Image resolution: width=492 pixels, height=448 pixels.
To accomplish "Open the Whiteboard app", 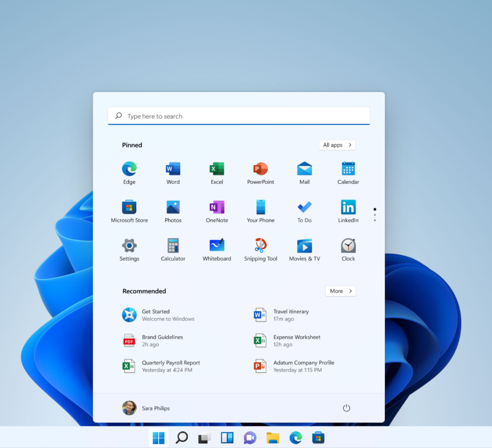I will click(x=217, y=249).
